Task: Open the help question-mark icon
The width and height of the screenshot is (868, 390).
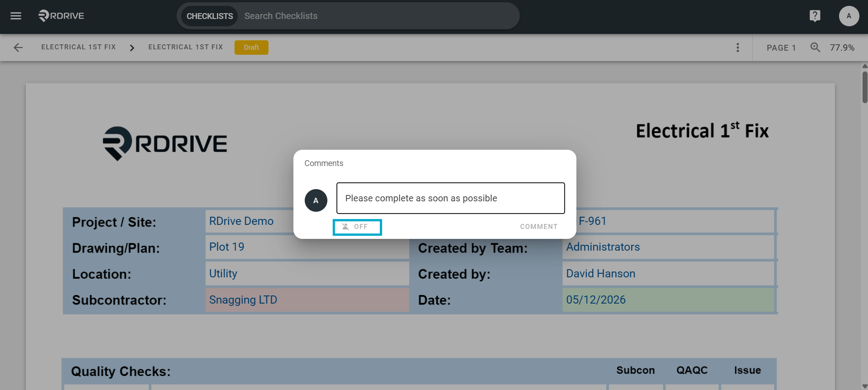Action: [815, 16]
